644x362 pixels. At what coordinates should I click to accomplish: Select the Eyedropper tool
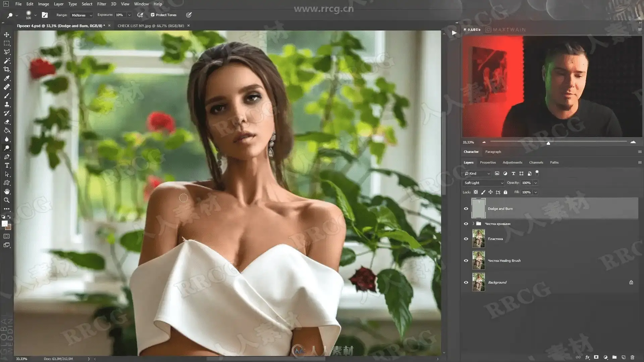point(7,78)
